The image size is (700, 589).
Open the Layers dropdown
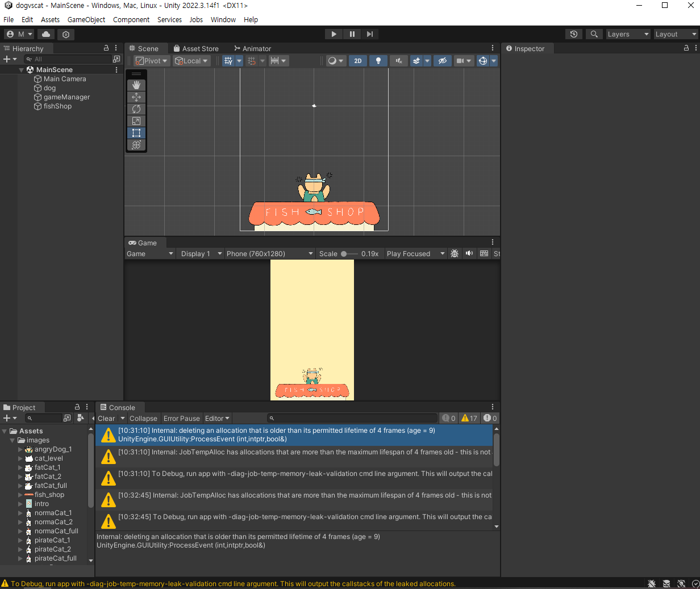pyautogui.click(x=628, y=34)
